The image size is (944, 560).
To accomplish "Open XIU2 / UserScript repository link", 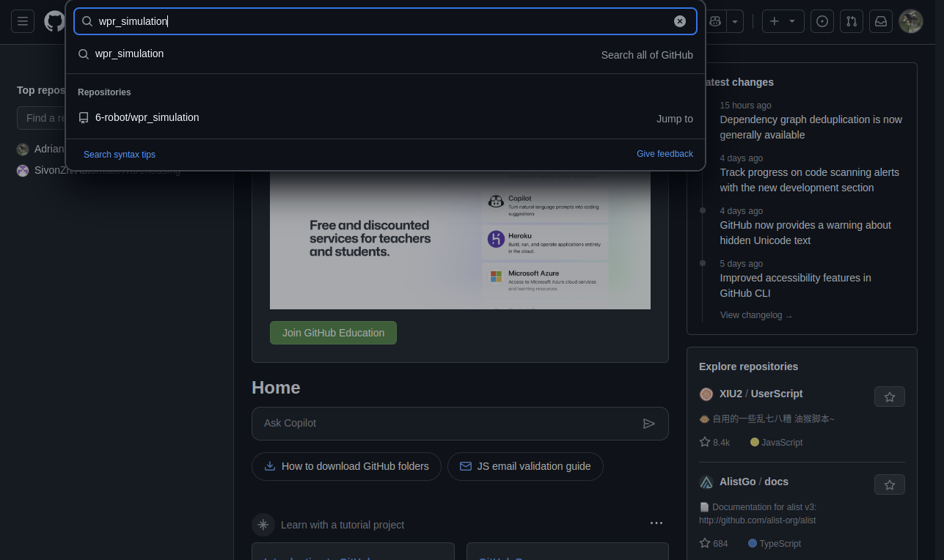I will pyautogui.click(x=761, y=394).
